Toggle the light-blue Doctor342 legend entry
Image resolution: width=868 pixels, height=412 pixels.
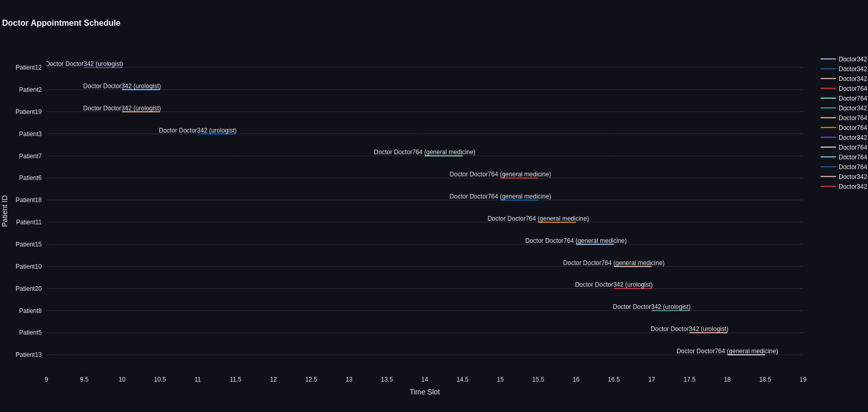[844, 59]
